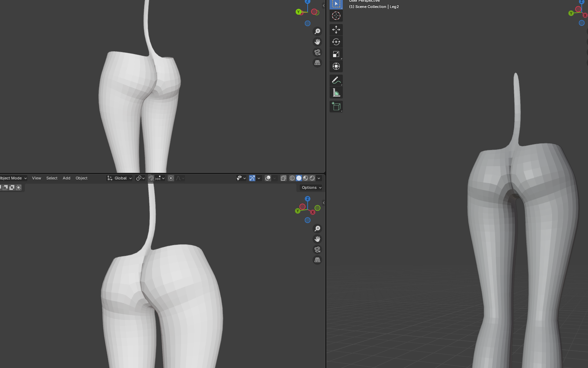The width and height of the screenshot is (588, 368).
Task: Click the '(1) Scene Collection | Leg2' text
Action: click(x=374, y=7)
